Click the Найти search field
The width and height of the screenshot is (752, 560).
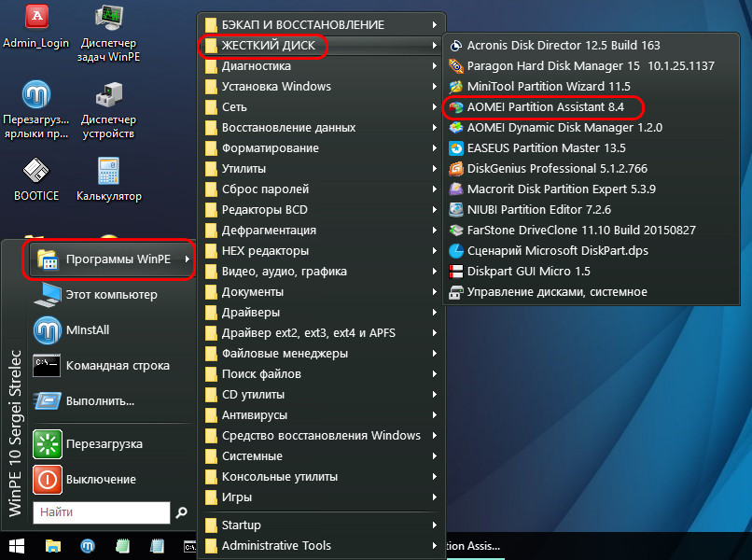[102, 512]
